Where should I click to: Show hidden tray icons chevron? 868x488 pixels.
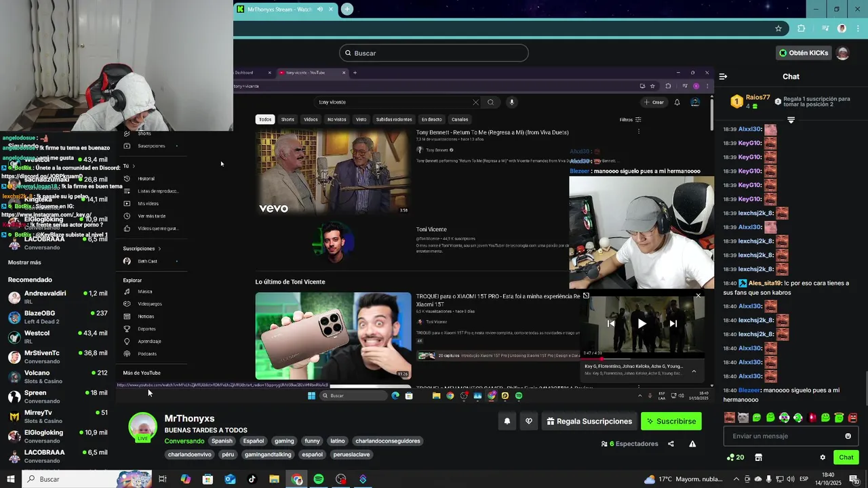coord(736,479)
